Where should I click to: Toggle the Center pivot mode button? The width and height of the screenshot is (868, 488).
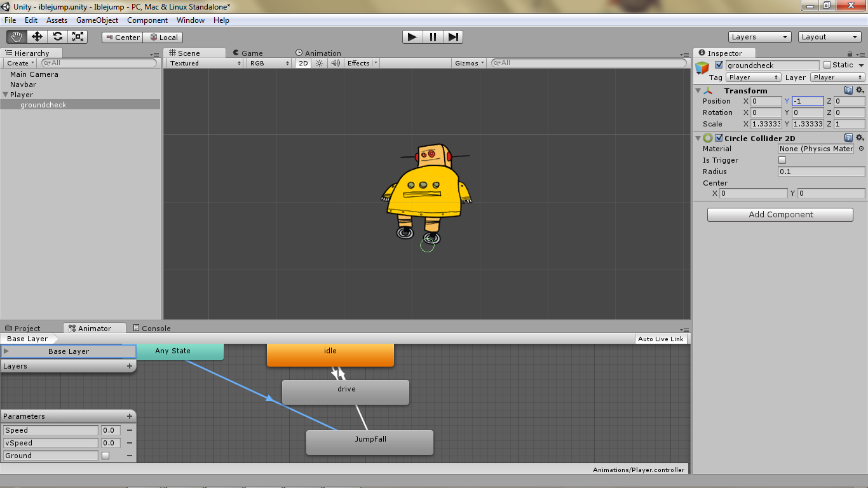tap(122, 37)
